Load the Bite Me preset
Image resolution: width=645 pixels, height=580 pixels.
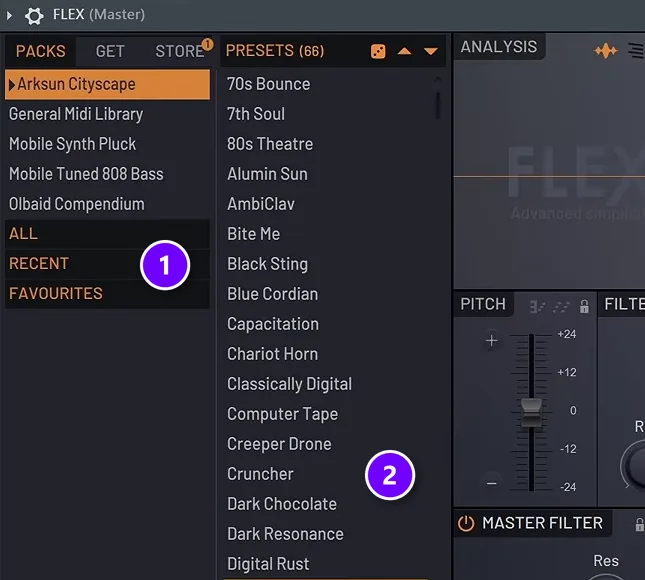[x=253, y=234]
